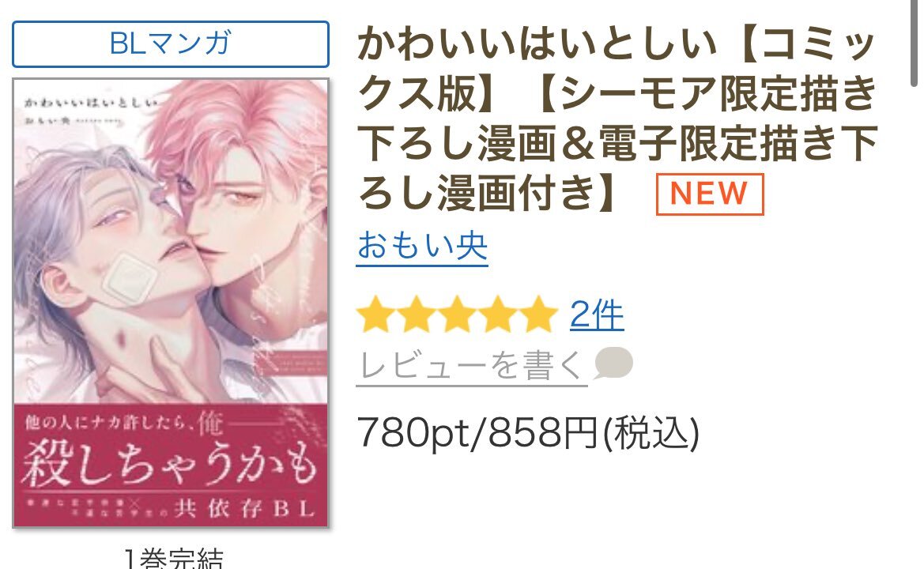Click the small title text on the cover
924x569 pixels.
point(92,103)
